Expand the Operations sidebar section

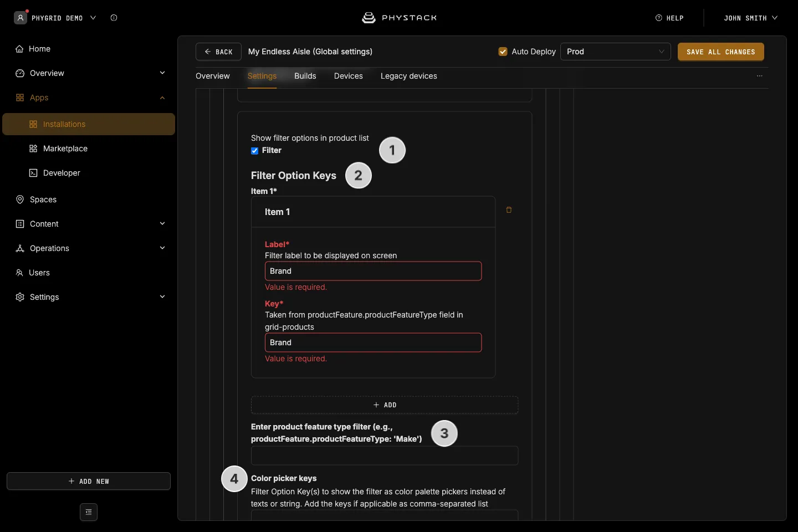coord(162,248)
